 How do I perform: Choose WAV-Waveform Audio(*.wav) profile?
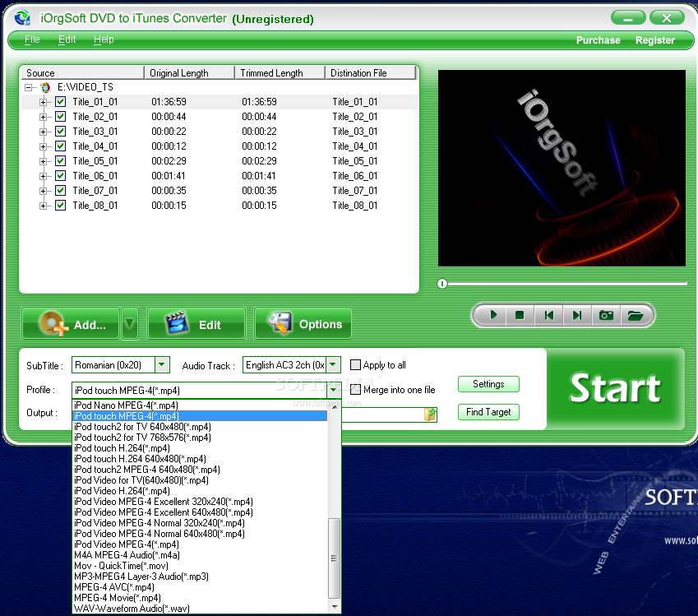tap(200, 609)
